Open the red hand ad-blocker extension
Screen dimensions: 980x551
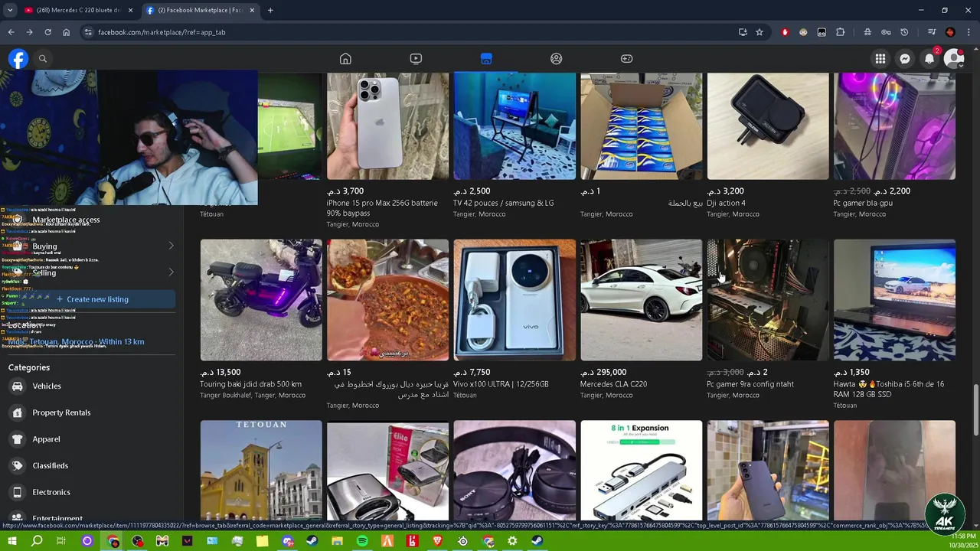(785, 32)
